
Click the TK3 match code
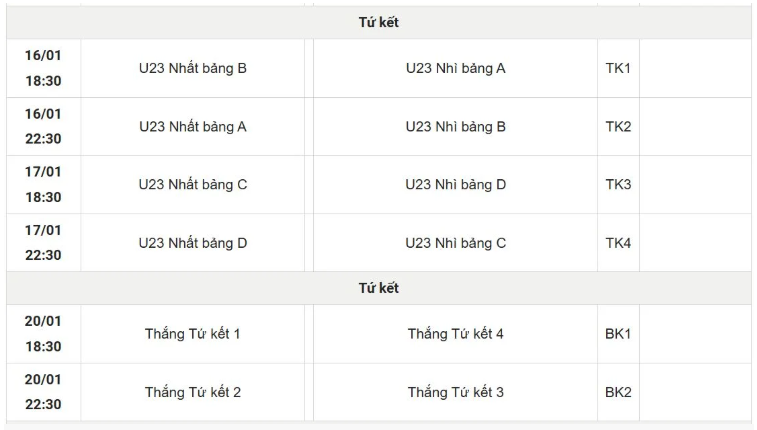(618, 184)
